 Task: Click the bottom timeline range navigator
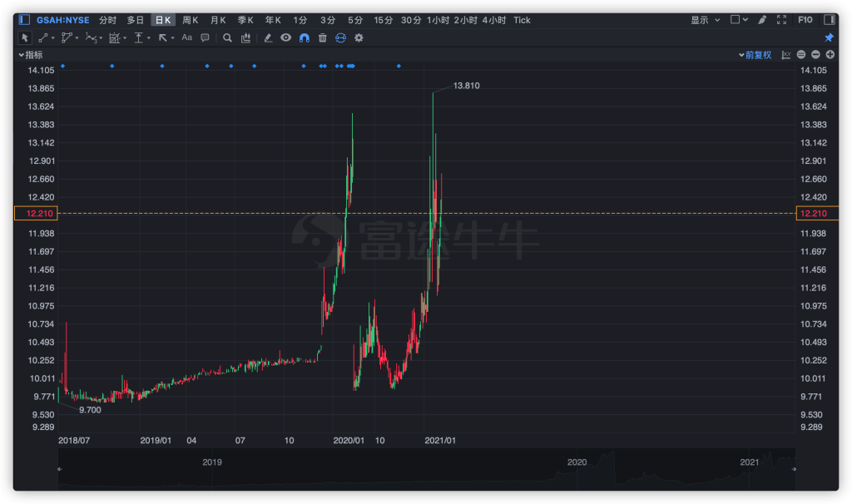click(426, 470)
